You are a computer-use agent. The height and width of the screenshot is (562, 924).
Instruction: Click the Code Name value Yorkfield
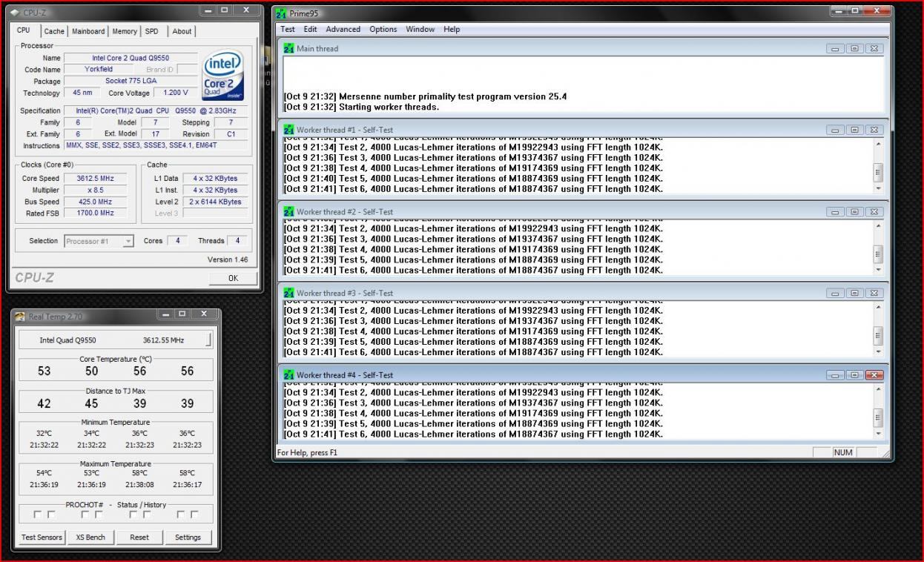99,69
